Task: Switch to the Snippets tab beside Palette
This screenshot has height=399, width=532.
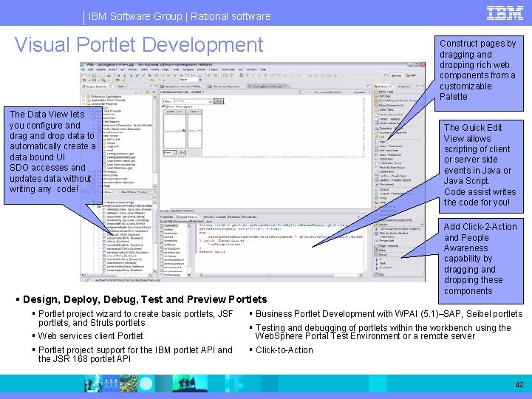Action: pyautogui.click(x=404, y=86)
